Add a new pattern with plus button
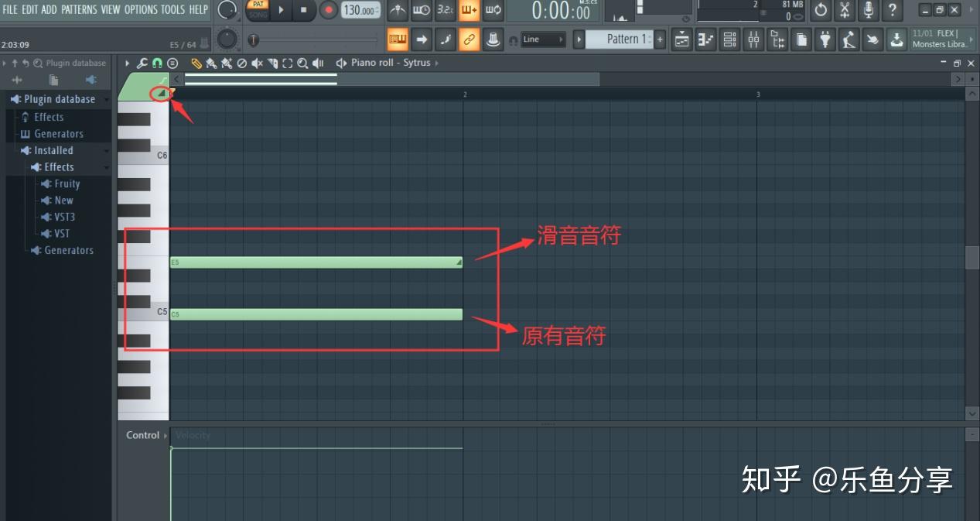Image resolution: width=980 pixels, height=521 pixels. point(660,39)
